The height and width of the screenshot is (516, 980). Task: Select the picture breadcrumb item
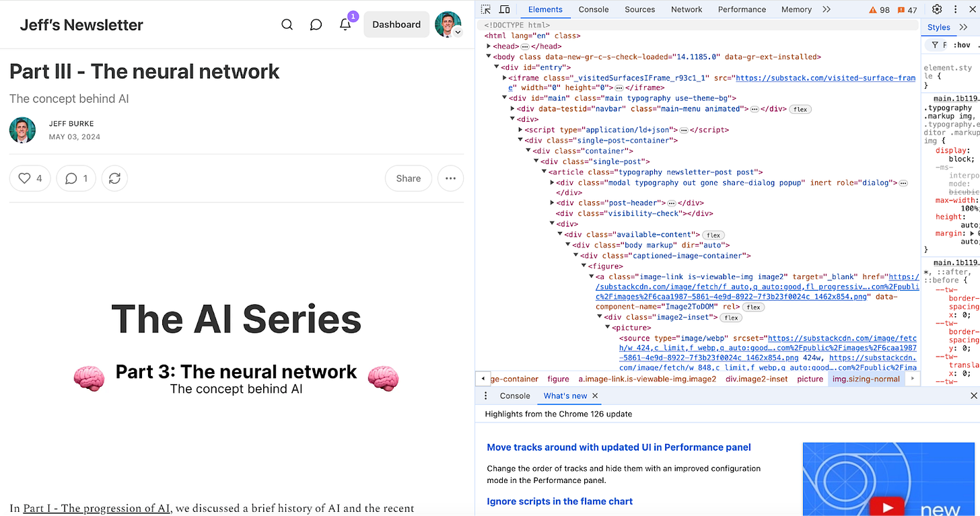(810, 379)
